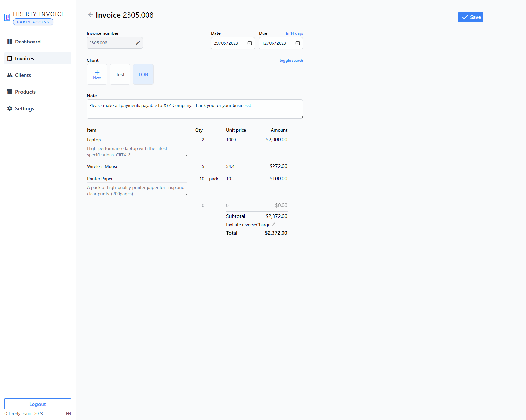Screen dimensions: 526x420
Task: Click the Settings gear icon in sidebar
Action: pos(10,108)
